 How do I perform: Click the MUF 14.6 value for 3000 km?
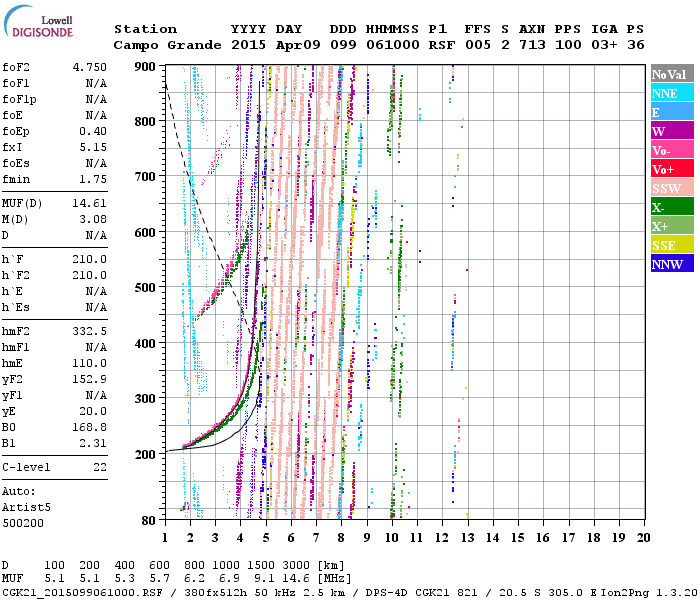click(x=296, y=579)
